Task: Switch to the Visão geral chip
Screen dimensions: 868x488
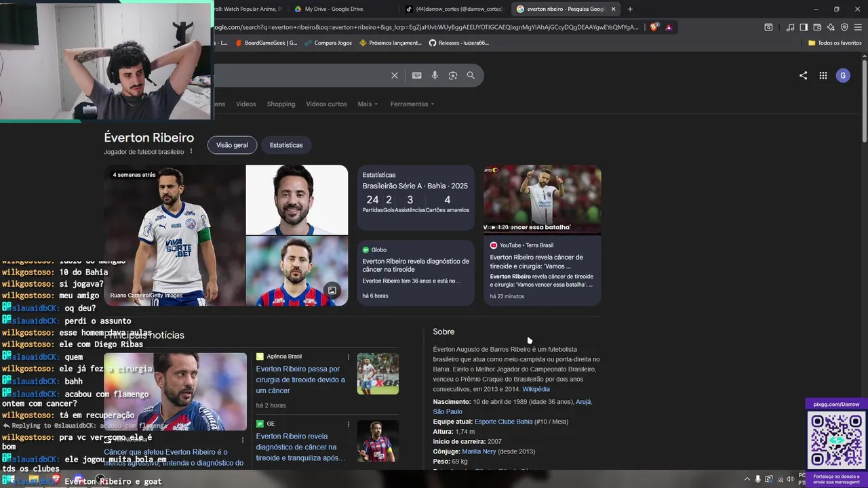Action: point(232,145)
